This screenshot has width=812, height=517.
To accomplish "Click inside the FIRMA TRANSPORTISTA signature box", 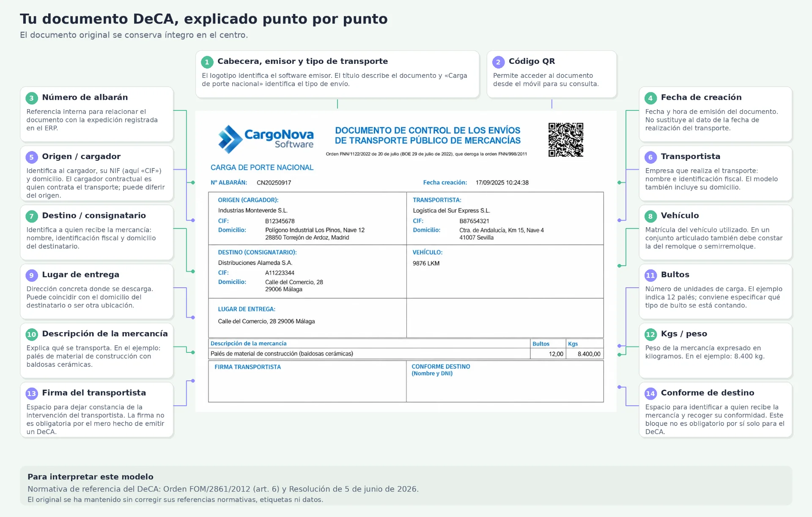I will (x=307, y=382).
